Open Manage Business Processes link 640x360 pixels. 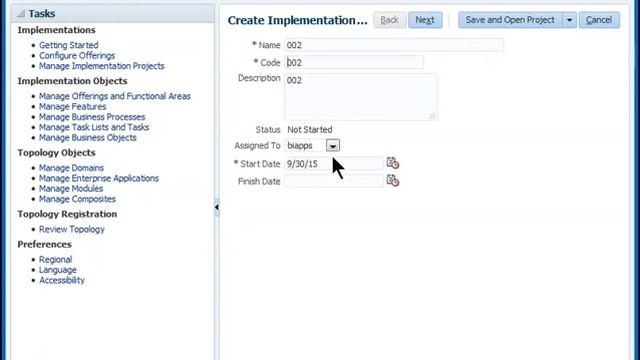click(x=92, y=117)
